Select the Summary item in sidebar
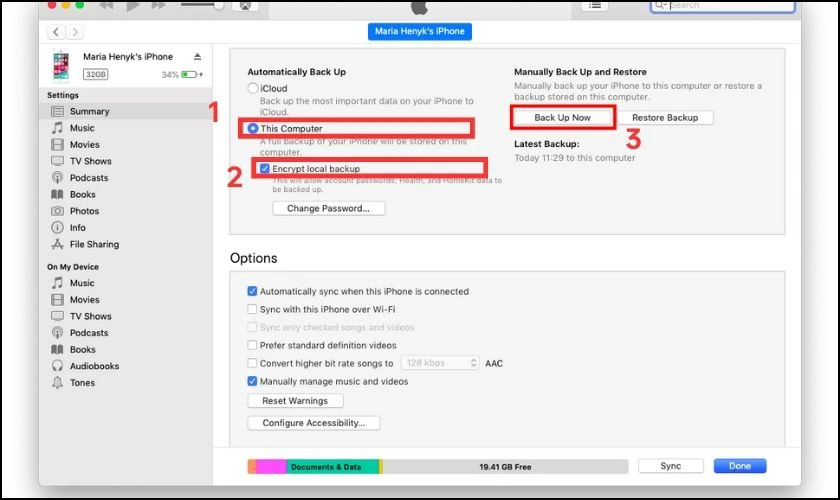This screenshot has height=500, width=840. point(89,111)
